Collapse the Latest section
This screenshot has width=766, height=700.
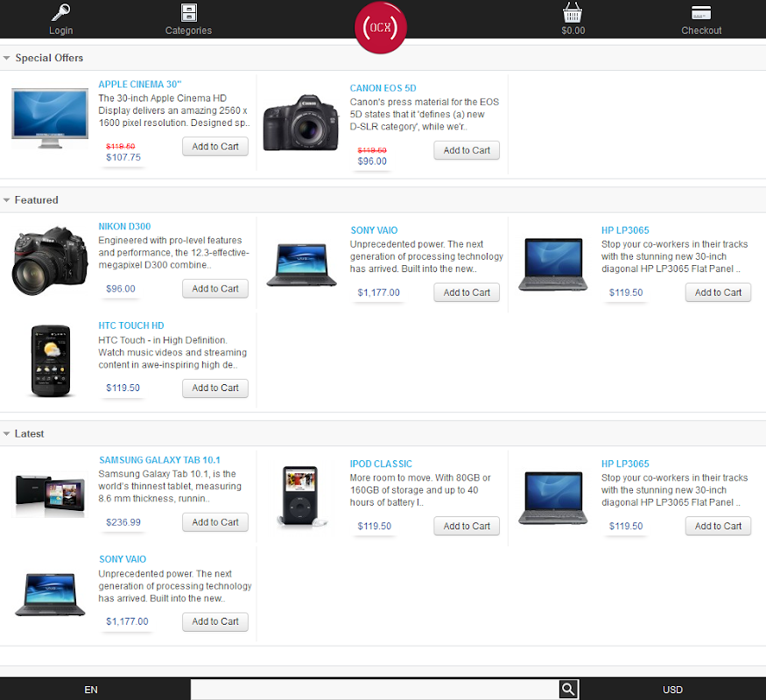point(7,433)
